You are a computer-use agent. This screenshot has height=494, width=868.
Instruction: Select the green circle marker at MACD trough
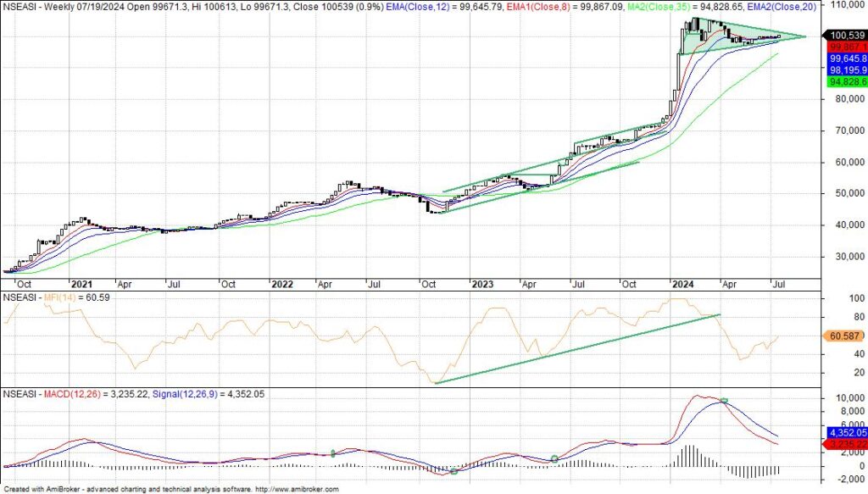point(453,470)
